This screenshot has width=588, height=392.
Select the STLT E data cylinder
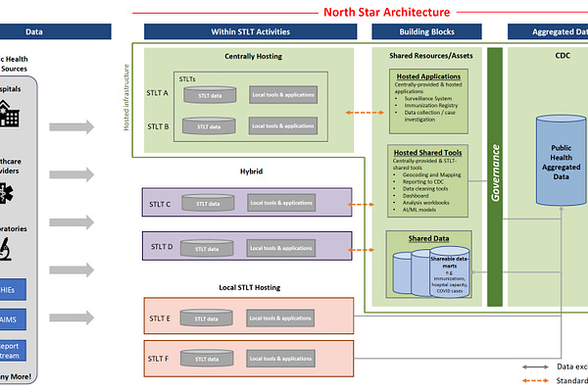[x=206, y=318]
